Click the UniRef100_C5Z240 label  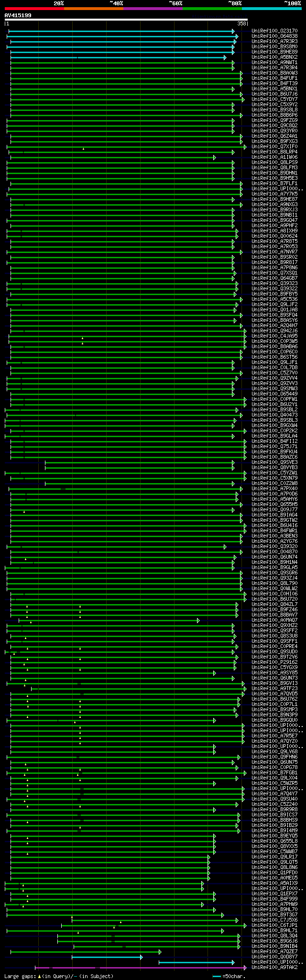pyautogui.click(x=274, y=804)
